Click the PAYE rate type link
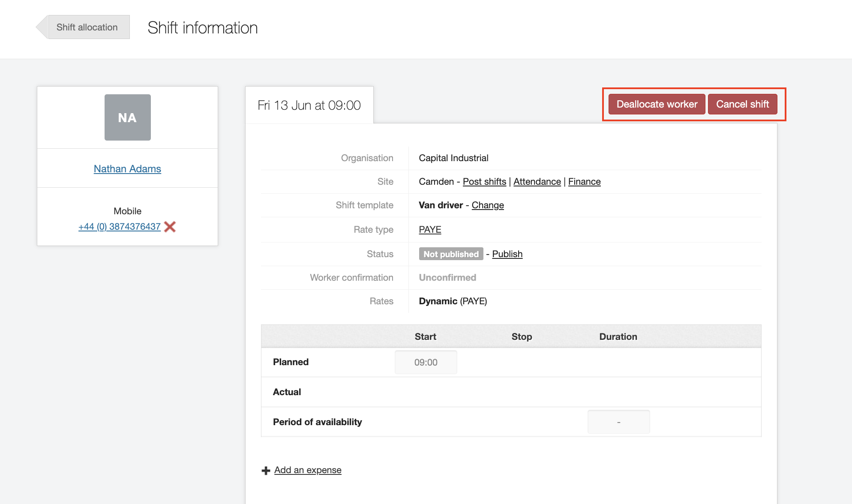 click(x=430, y=230)
